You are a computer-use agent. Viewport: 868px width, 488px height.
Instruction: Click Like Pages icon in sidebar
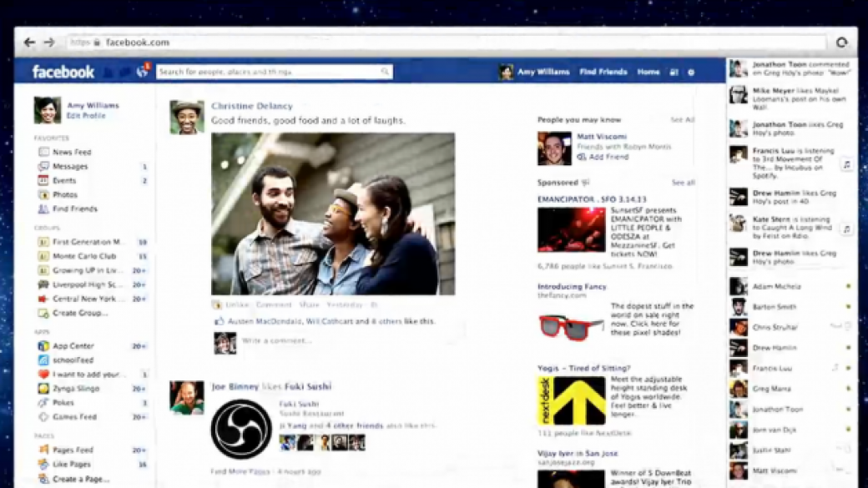point(43,464)
